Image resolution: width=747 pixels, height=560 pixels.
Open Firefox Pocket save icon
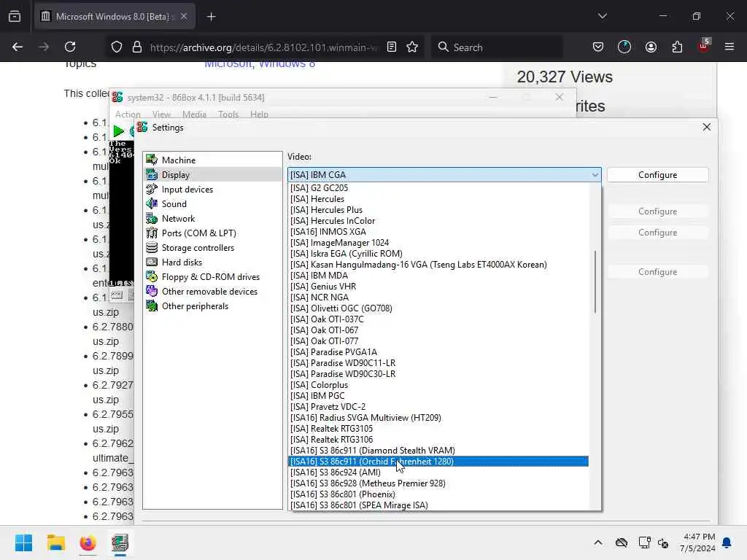(x=598, y=47)
